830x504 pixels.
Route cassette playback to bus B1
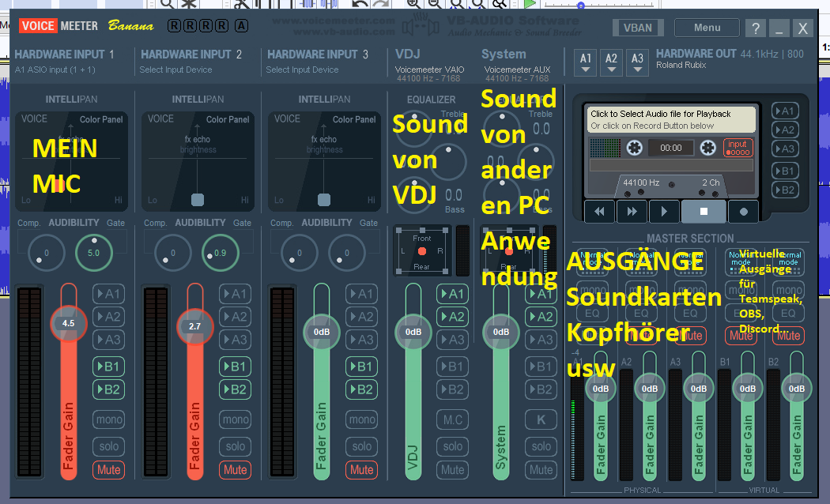click(784, 171)
